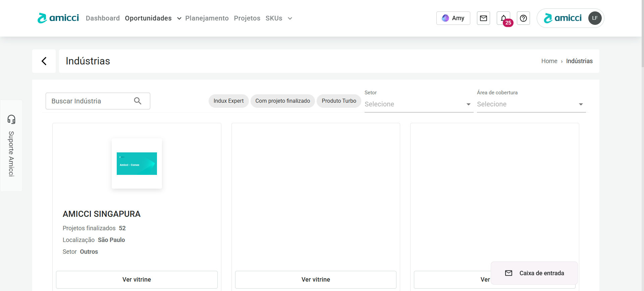Click the search magnifier icon
The width and height of the screenshot is (644, 291).
(138, 101)
